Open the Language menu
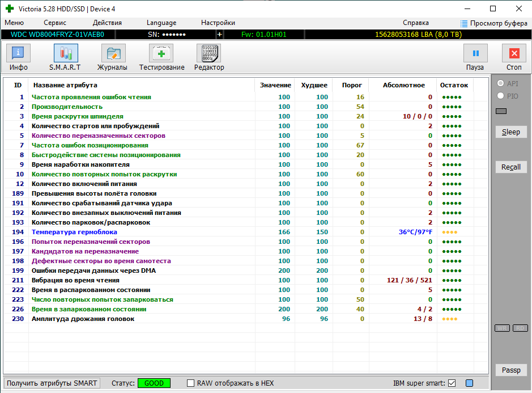Viewport: 532px width, 393px height. click(x=161, y=23)
